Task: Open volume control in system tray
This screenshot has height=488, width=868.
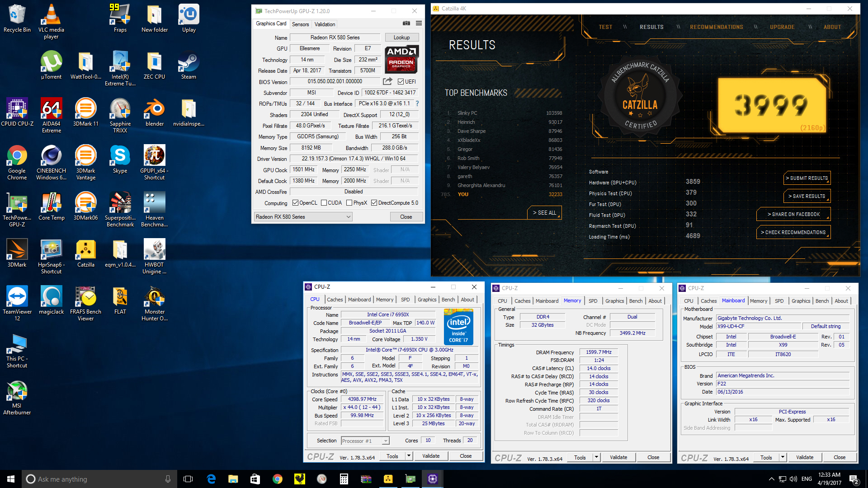Action: pos(793,479)
